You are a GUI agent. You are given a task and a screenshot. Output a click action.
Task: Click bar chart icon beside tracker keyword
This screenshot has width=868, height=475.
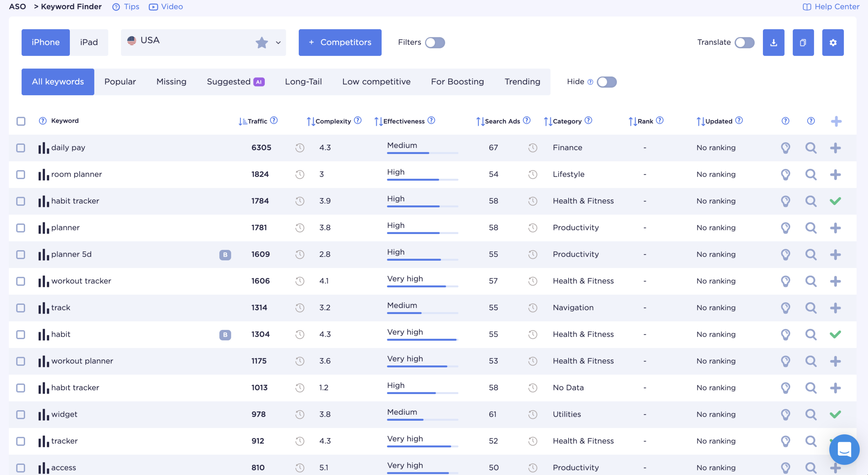coord(43,441)
